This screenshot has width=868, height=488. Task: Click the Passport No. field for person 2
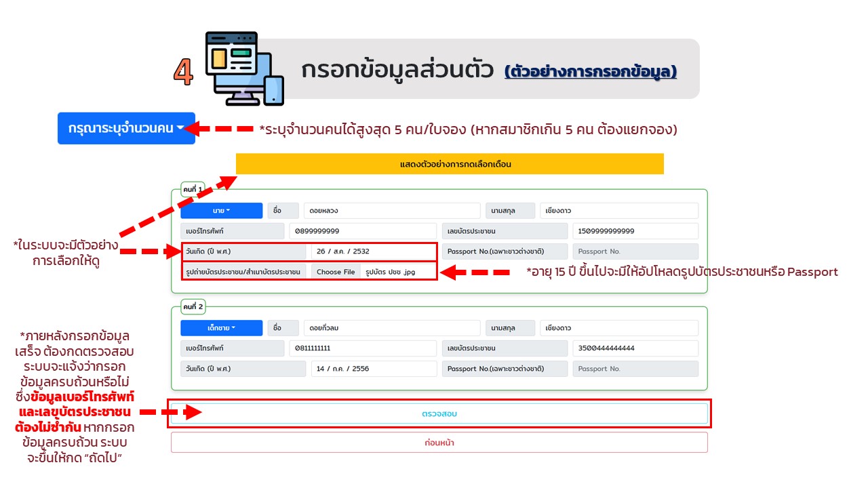[635, 369]
